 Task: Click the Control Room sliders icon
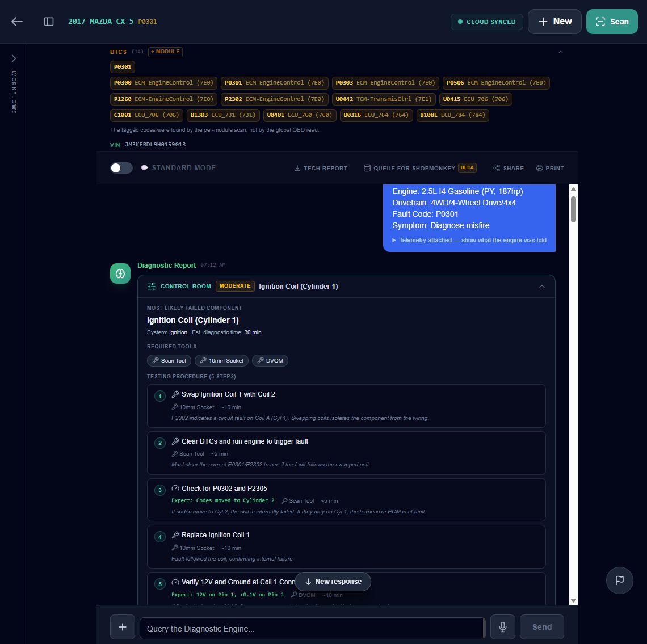[x=152, y=287]
